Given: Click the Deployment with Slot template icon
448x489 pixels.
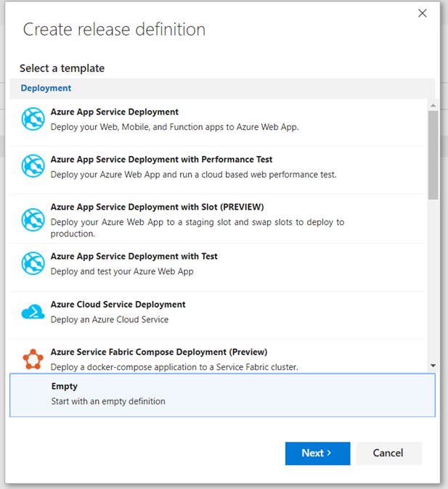Looking at the screenshot, I should coord(33,219).
